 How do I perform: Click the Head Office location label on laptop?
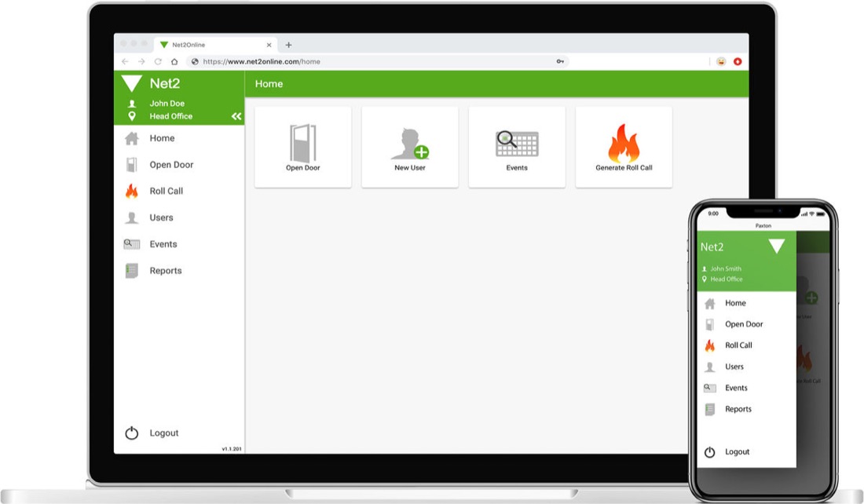point(170,116)
